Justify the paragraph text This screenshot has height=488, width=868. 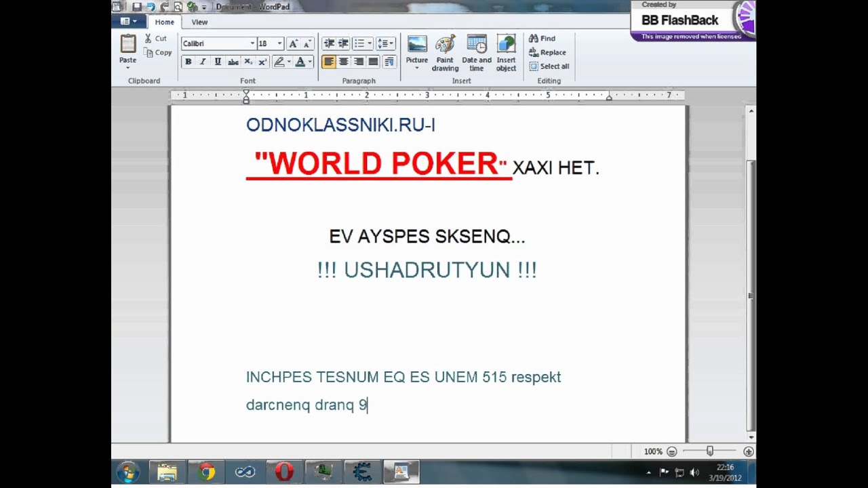[373, 62]
